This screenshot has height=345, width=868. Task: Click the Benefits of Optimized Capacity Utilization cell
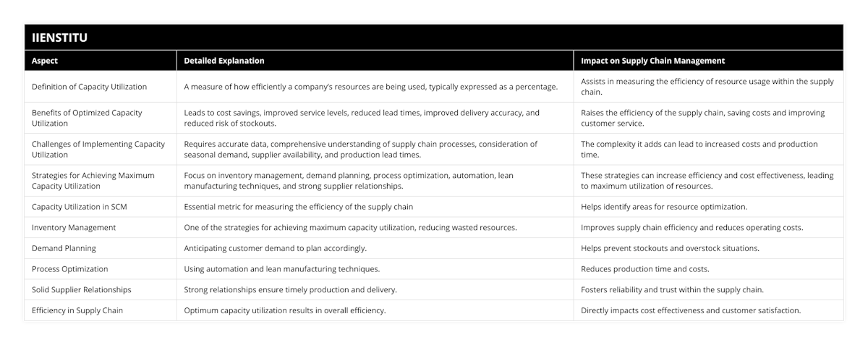[x=87, y=118]
